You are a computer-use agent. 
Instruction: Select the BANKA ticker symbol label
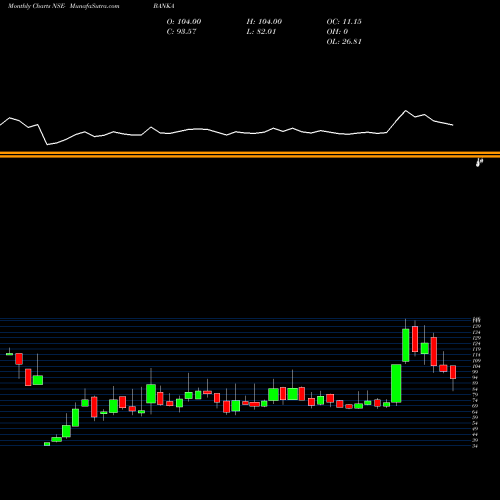(x=164, y=6)
